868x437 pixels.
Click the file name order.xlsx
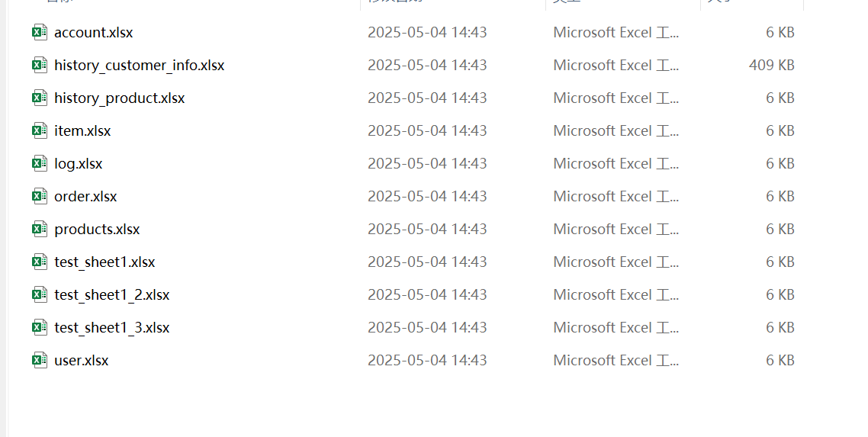pos(85,196)
